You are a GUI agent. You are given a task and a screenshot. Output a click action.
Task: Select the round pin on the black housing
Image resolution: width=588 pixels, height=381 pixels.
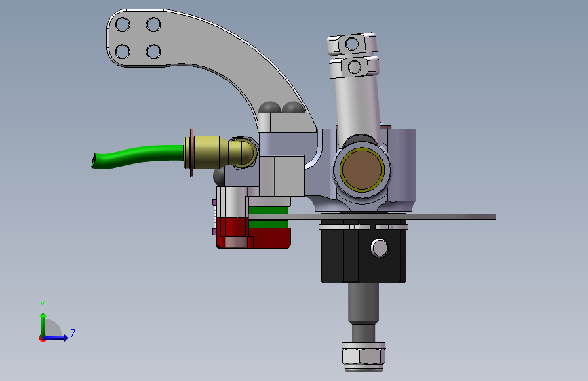pos(380,248)
